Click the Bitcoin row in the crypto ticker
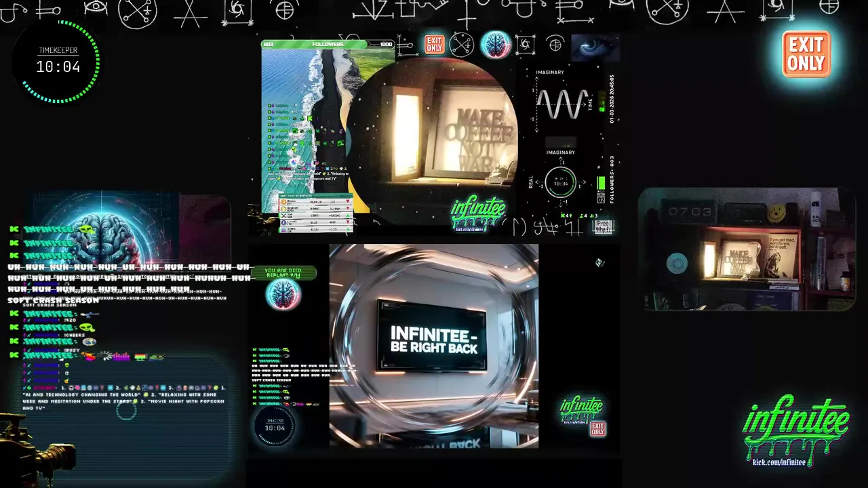 coord(316,202)
